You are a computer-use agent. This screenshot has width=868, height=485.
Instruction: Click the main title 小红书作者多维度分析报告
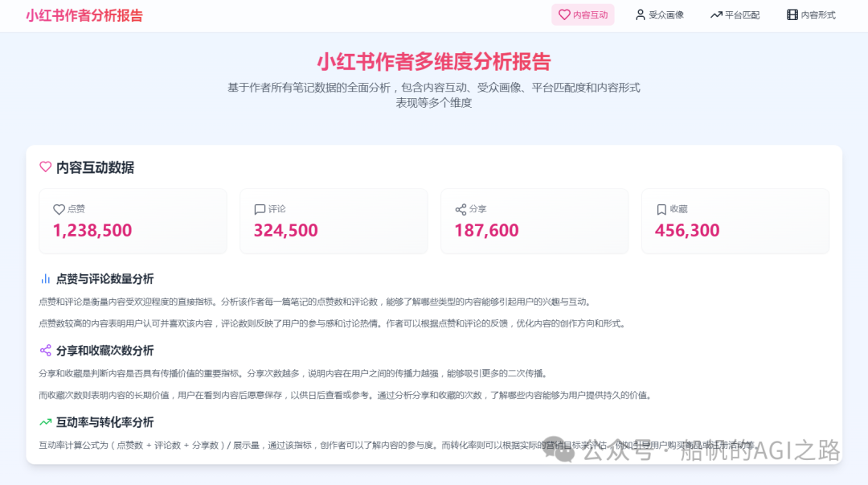[434, 61]
